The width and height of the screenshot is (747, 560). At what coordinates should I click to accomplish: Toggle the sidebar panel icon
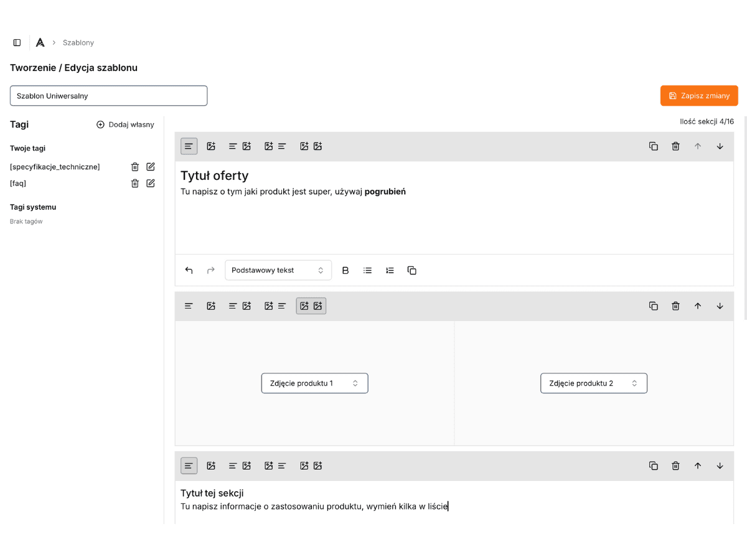(17, 43)
